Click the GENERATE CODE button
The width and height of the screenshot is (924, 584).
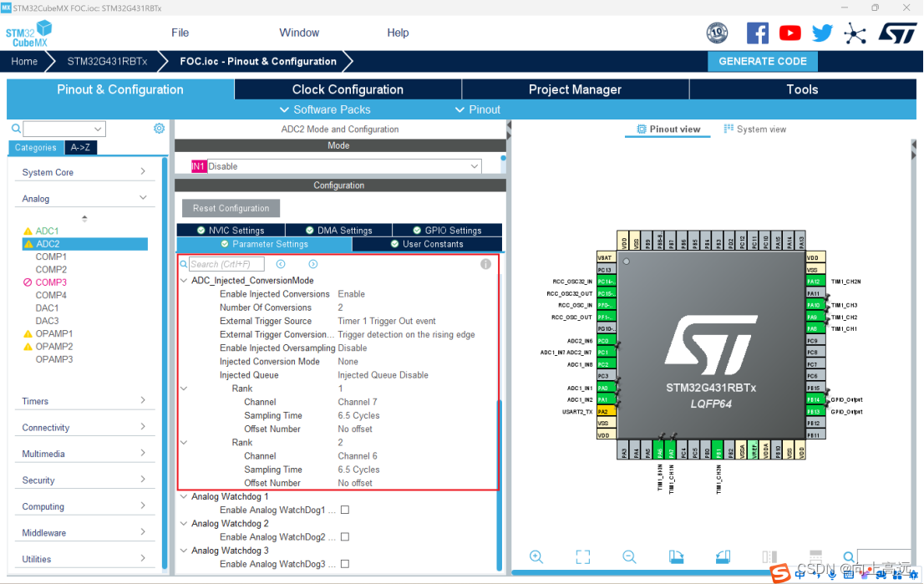coord(762,61)
